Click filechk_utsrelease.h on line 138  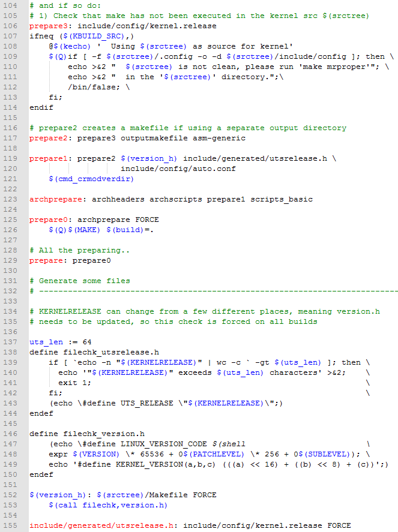point(110,352)
